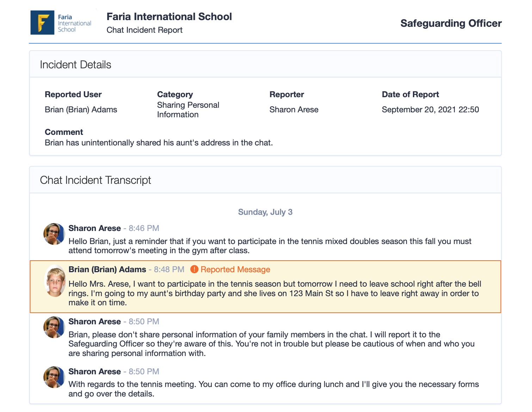
Task: Click the orange reported message warning icon
Action: [x=194, y=269]
